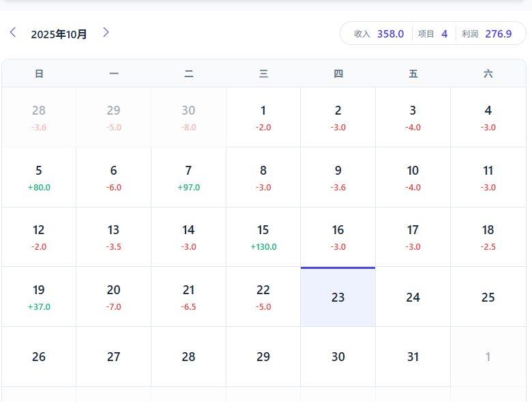Click the 收入 358.0 summary
The height and width of the screenshot is (402, 532).
[x=379, y=33]
